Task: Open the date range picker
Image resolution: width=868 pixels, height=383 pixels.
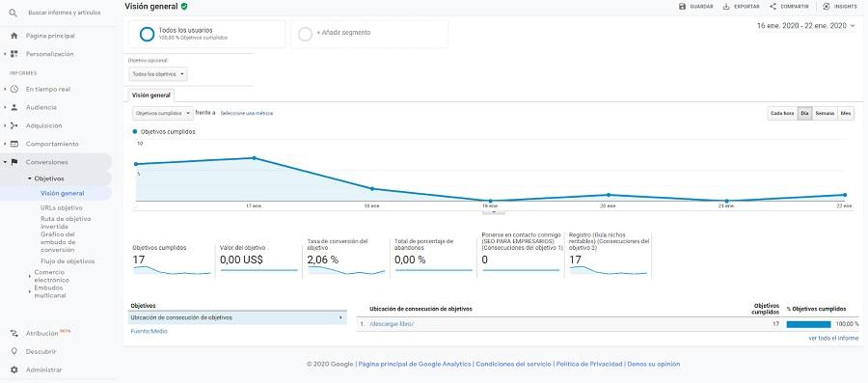Action: point(806,25)
